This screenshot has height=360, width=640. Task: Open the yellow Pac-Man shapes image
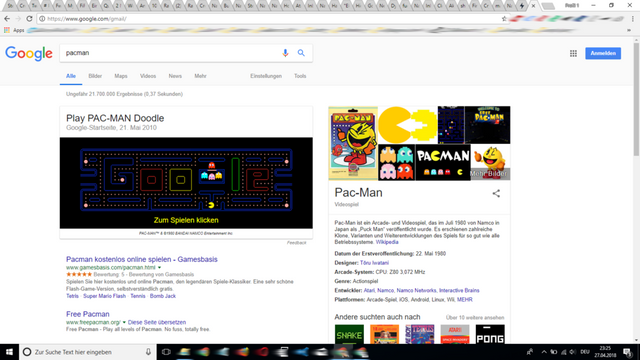pos(408,125)
